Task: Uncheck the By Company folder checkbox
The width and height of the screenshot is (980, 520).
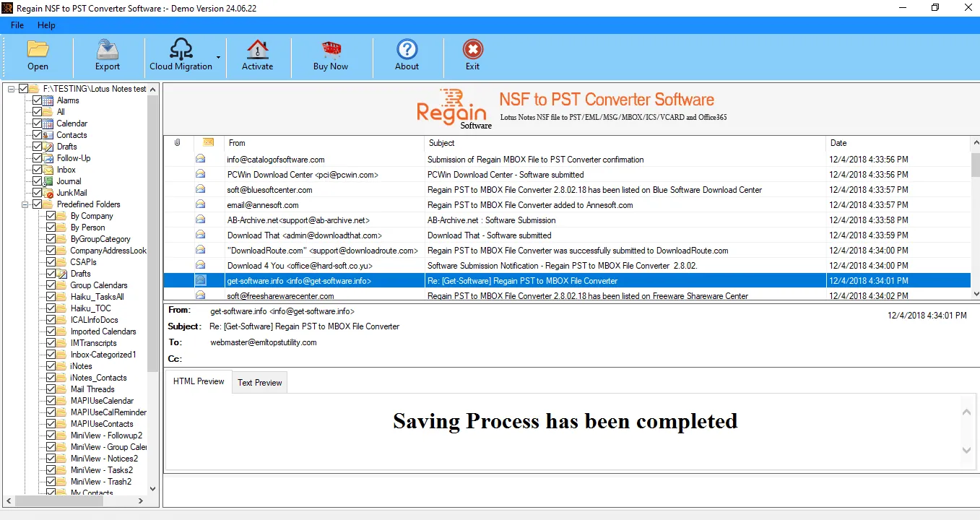Action: click(x=51, y=216)
